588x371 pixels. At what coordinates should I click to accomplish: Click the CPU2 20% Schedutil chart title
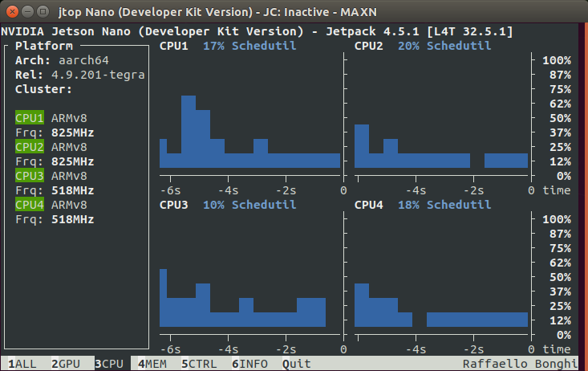(x=423, y=46)
